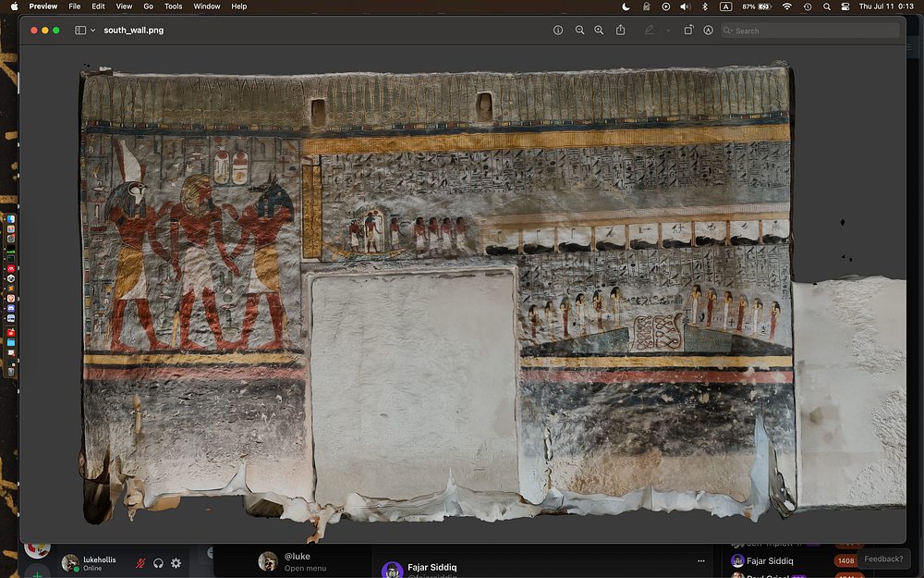The image size is (924, 578).
Task: Expand the highlight tool dropdown arrow
Action: [x=668, y=31]
